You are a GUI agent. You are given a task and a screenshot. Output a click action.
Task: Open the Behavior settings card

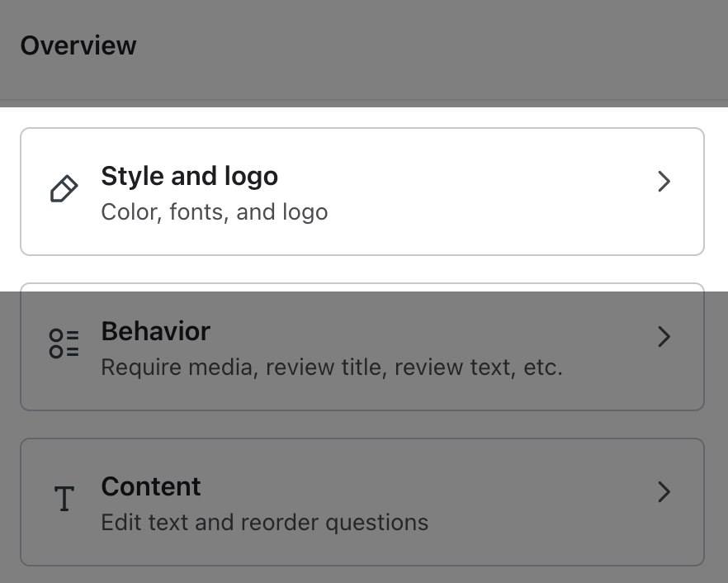tap(363, 347)
